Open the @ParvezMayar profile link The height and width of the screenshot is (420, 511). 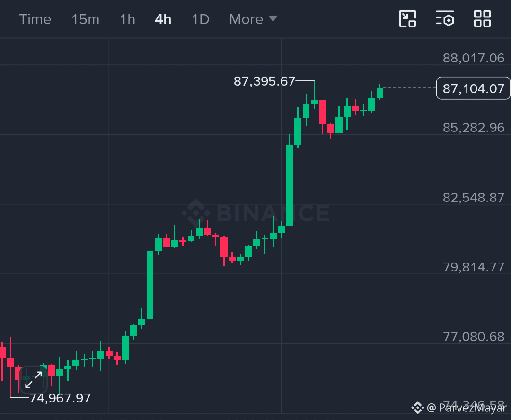click(x=467, y=408)
